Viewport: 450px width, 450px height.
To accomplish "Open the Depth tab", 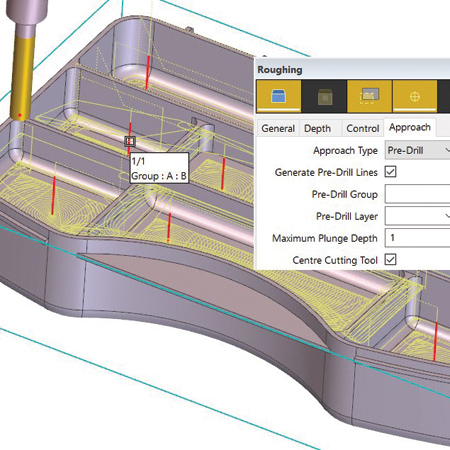I will [318, 128].
